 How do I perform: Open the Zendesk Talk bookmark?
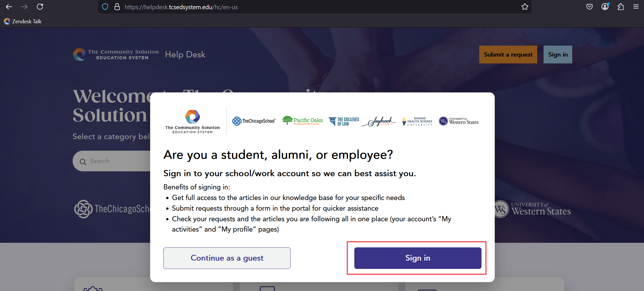point(23,21)
